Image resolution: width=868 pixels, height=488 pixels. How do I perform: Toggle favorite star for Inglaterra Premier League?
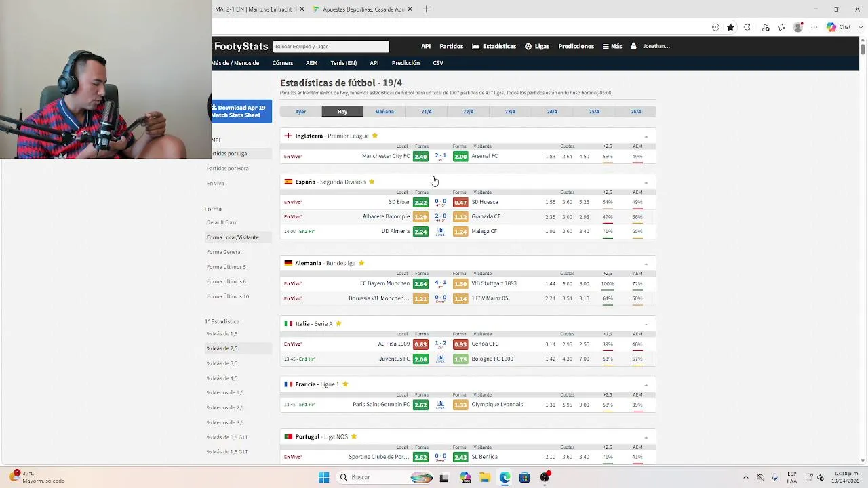(374, 136)
